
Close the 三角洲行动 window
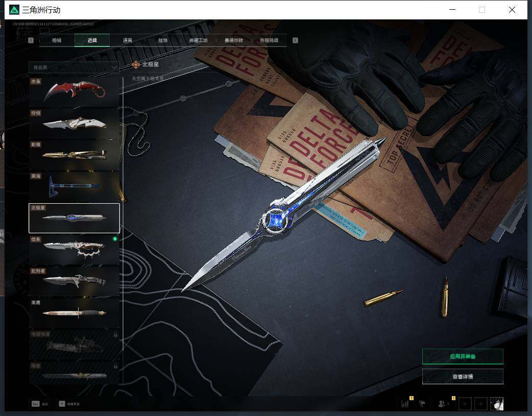pos(512,10)
